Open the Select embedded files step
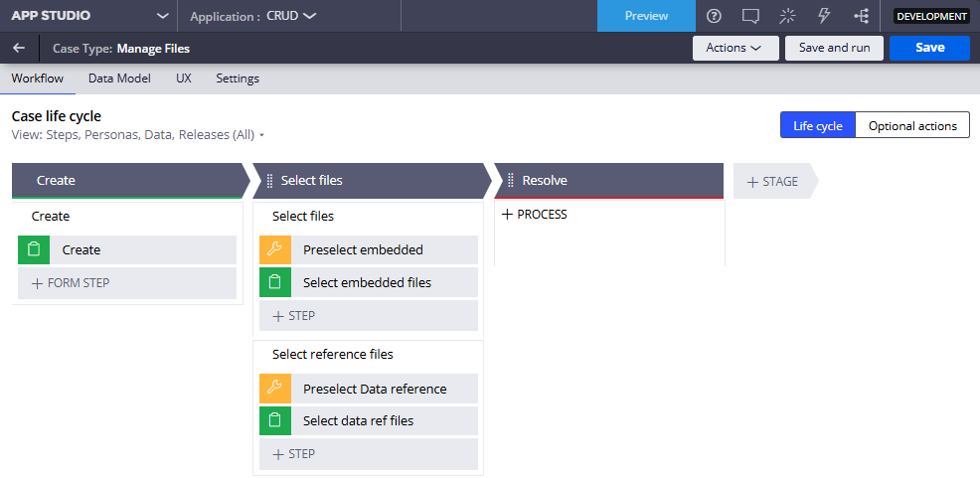 tap(369, 282)
